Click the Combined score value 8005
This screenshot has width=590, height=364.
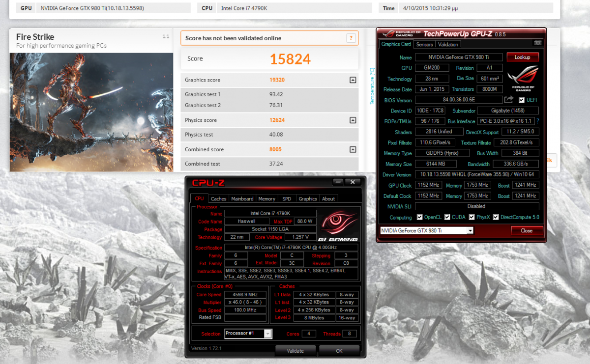tap(276, 150)
